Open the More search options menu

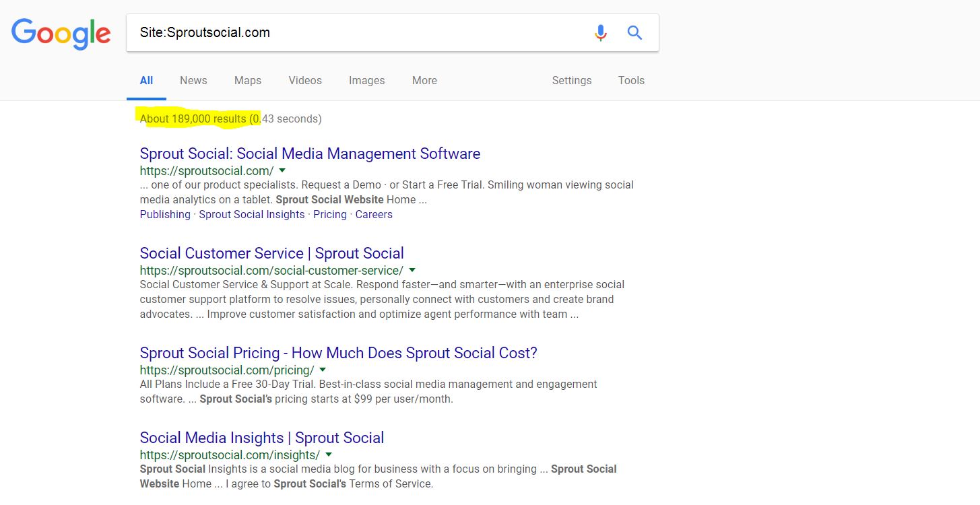pos(424,80)
